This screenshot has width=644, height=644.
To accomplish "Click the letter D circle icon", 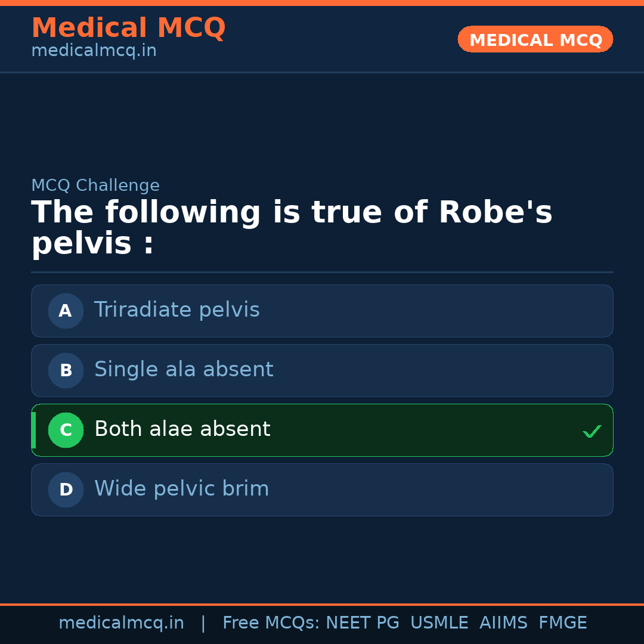I will tap(66, 490).
